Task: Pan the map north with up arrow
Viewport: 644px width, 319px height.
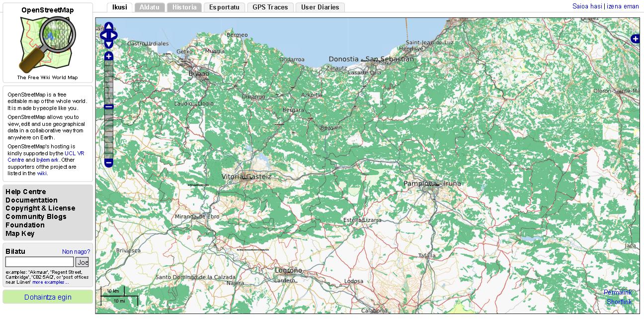Action: click(x=109, y=26)
